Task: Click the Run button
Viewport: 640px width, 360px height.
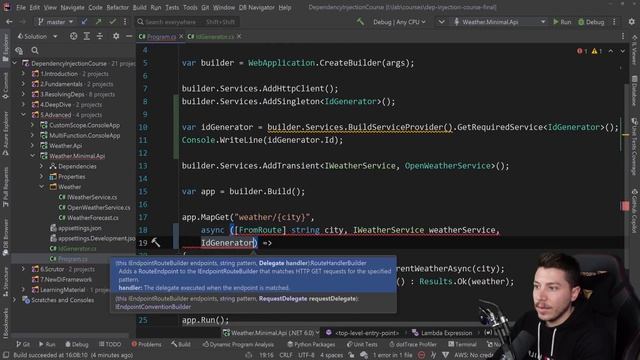Action: pos(562,22)
